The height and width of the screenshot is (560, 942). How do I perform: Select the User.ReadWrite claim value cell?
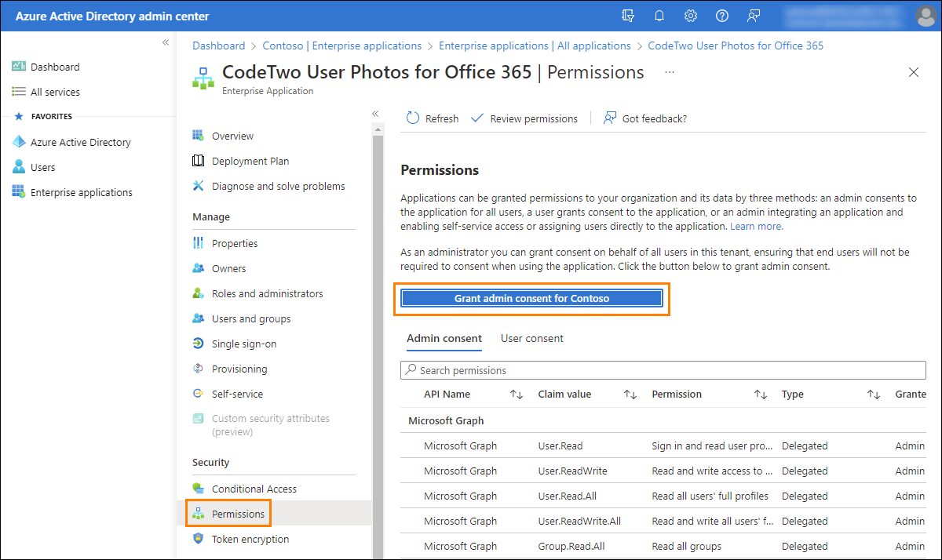coord(573,471)
